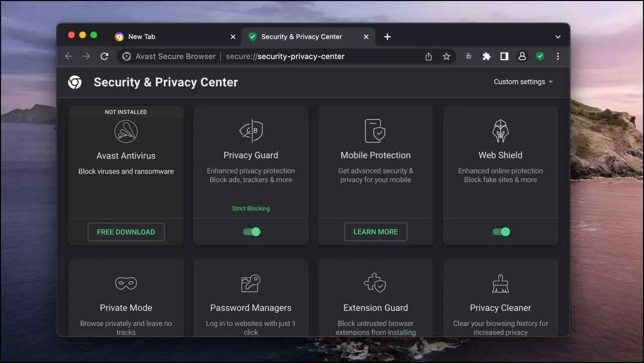Click the Extension Guard title text
The image size is (644, 363).
(376, 308)
